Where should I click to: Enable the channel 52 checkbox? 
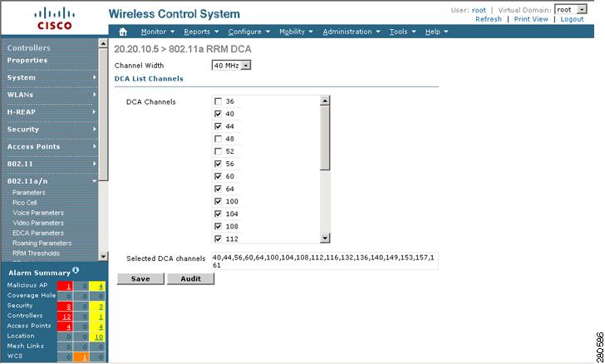(218, 151)
